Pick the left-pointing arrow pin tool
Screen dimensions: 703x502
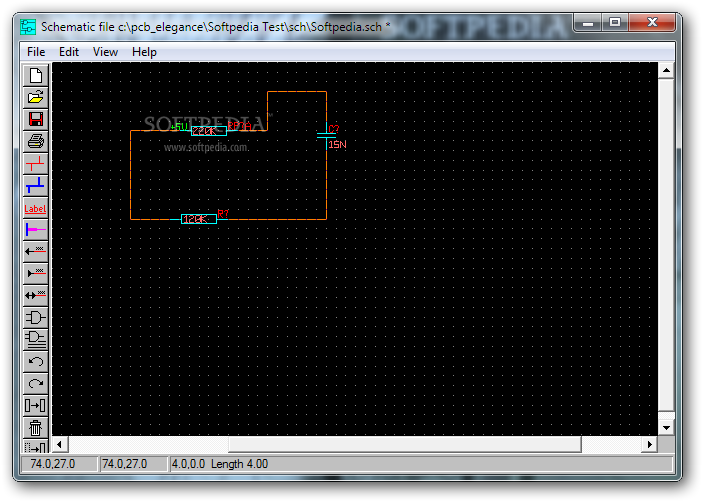pyautogui.click(x=35, y=251)
